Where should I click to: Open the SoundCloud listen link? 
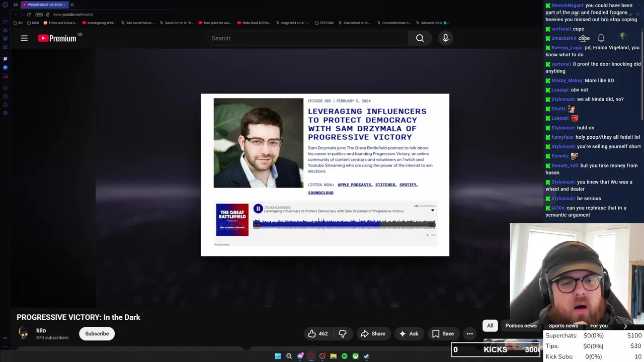coord(320,193)
